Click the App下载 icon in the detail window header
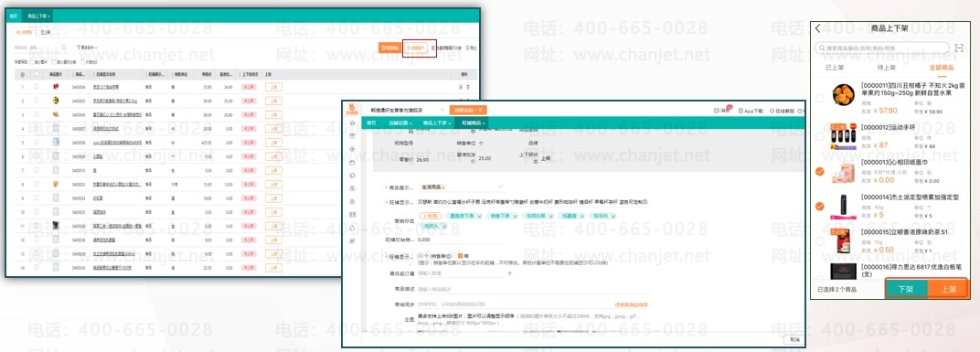 (x=750, y=110)
